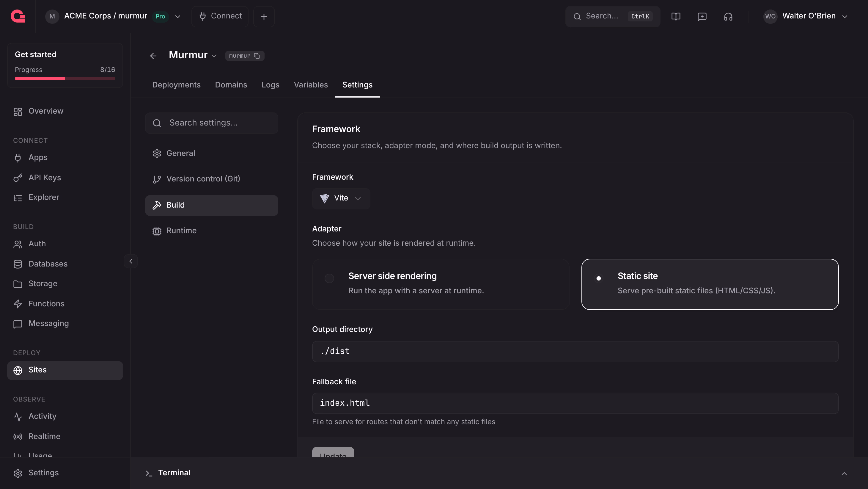
Task: Switch to the Variables tab
Action: click(x=311, y=85)
